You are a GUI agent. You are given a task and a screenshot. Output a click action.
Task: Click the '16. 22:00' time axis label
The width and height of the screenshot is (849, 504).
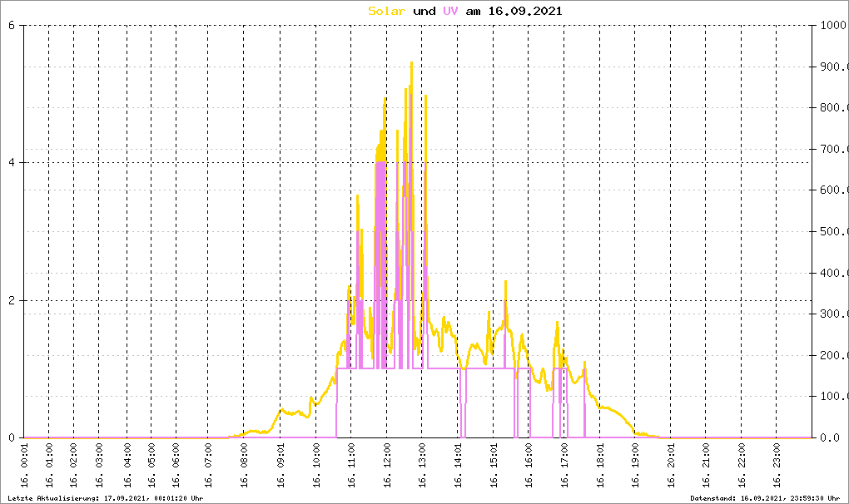point(742,465)
